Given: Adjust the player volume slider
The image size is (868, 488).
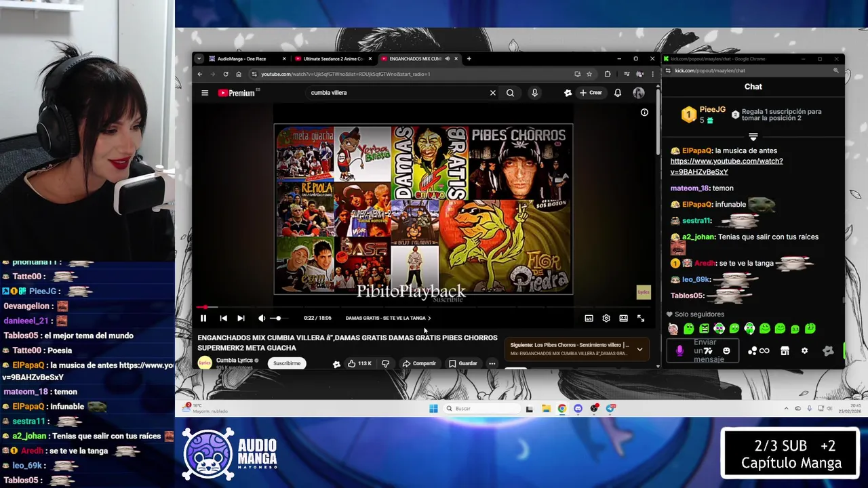Looking at the screenshot, I should pyautogui.click(x=277, y=318).
